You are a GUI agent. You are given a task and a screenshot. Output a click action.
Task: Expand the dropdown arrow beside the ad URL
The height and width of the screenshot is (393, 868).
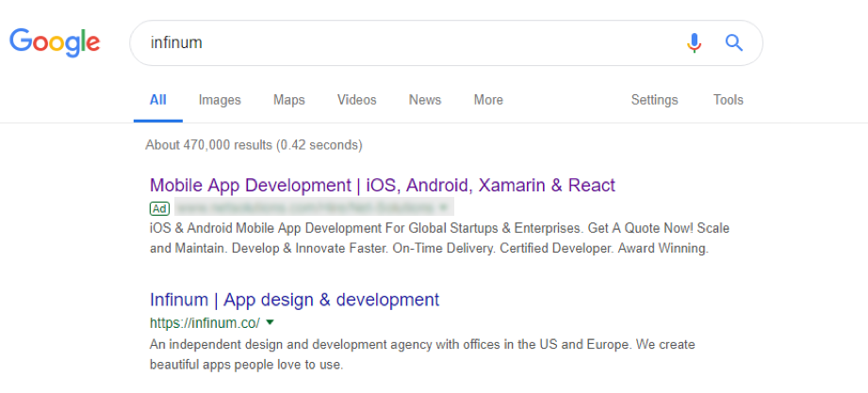tap(444, 207)
